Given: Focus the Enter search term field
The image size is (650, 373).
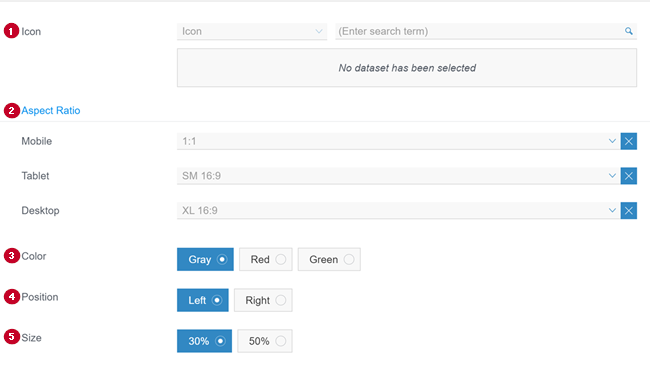Looking at the screenshot, I should pos(486,31).
